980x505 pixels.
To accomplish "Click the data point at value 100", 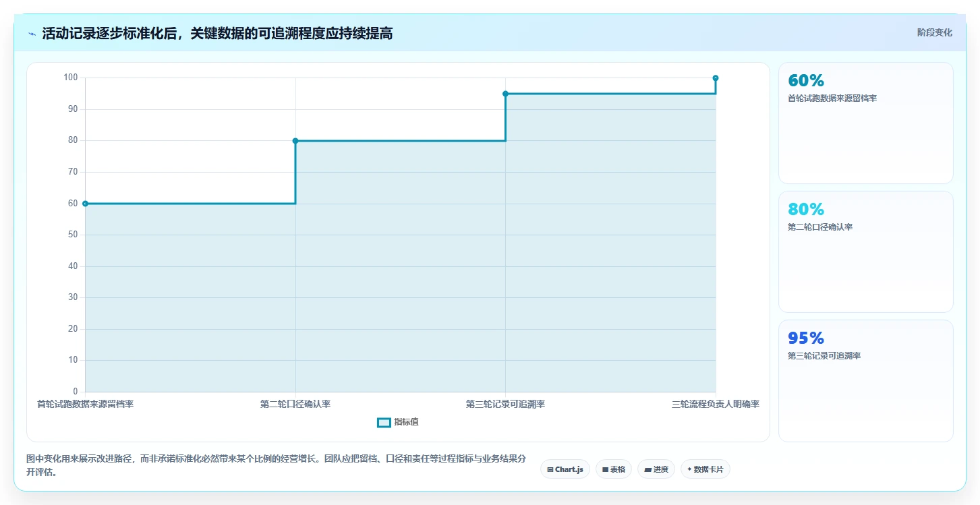I will [716, 78].
